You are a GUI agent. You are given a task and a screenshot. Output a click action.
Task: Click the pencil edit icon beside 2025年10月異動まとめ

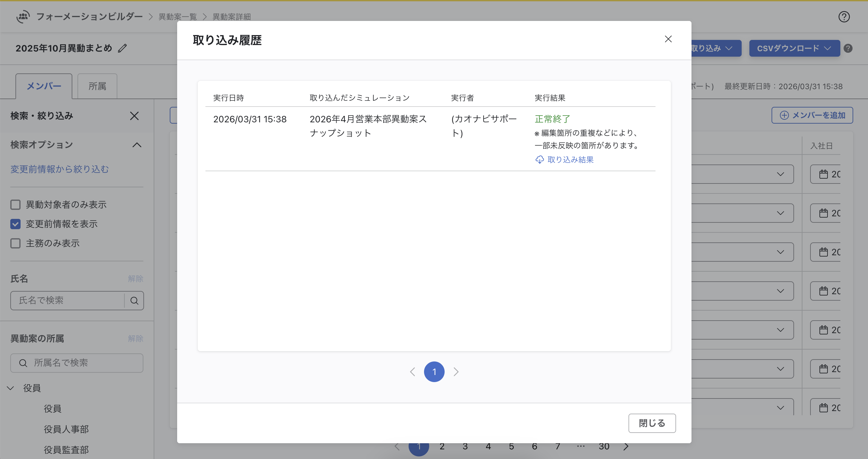122,48
